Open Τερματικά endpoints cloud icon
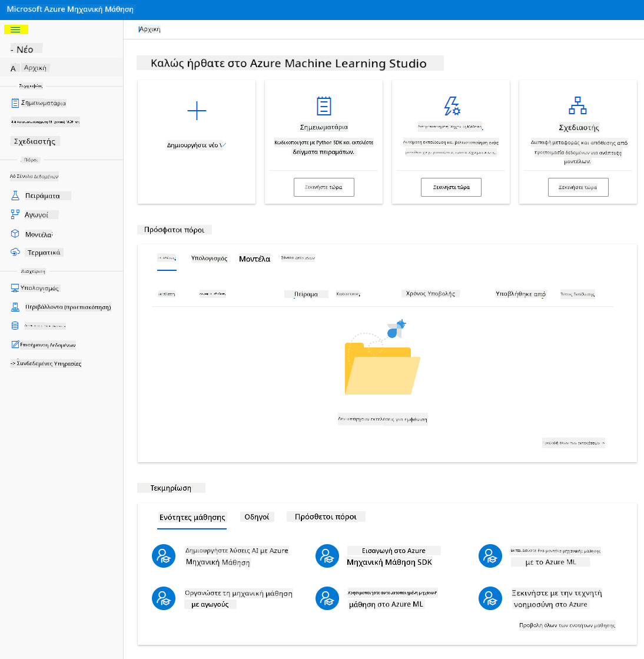Viewport: 644px width, 659px height. pyautogui.click(x=15, y=252)
